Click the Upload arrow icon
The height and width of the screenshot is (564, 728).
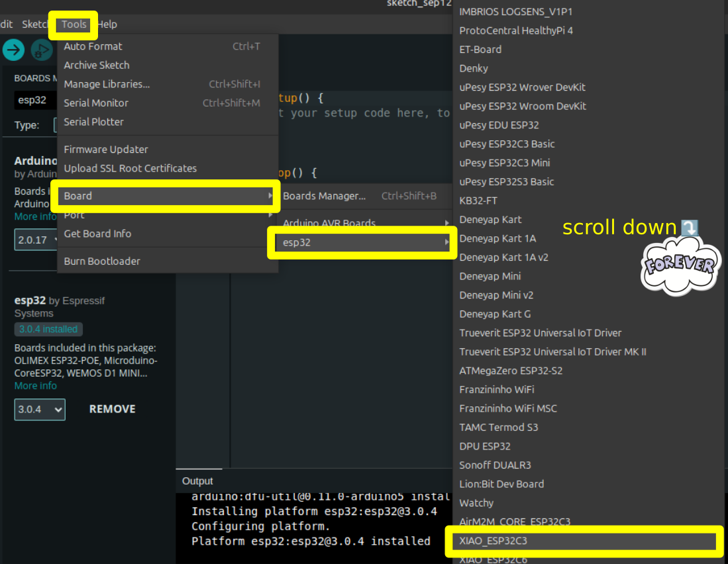click(x=14, y=50)
